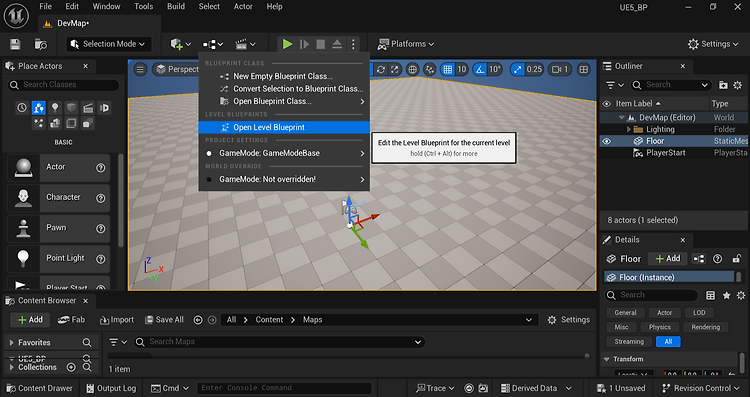Toggle scale snapping in viewport
Viewport: 750px width, 397px height.
[x=517, y=69]
